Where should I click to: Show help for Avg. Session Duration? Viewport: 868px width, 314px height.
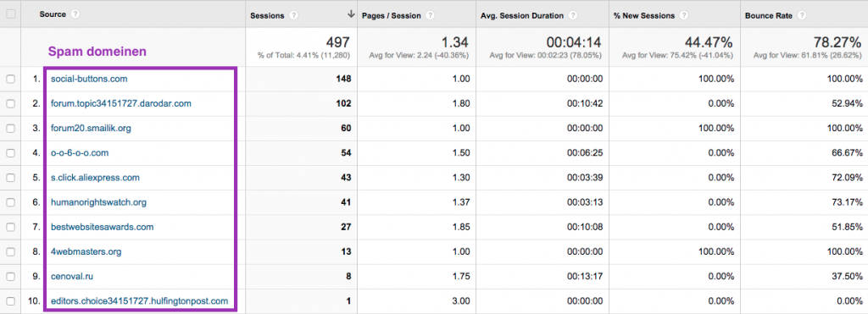[573, 15]
